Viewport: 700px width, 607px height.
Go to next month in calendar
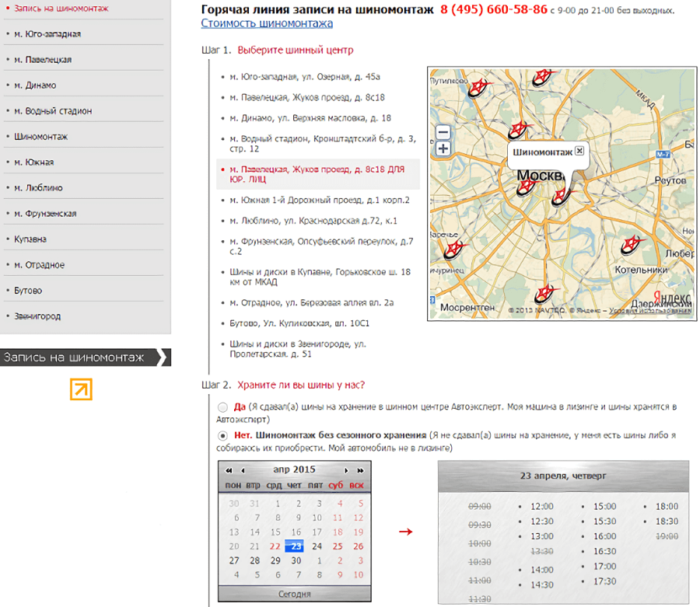pyautogui.click(x=346, y=470)
